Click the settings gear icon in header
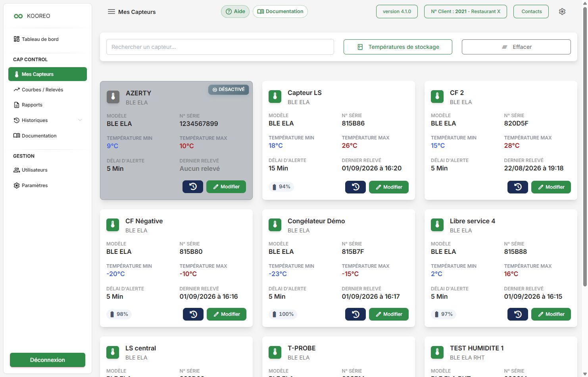 (x=562, y=12)
